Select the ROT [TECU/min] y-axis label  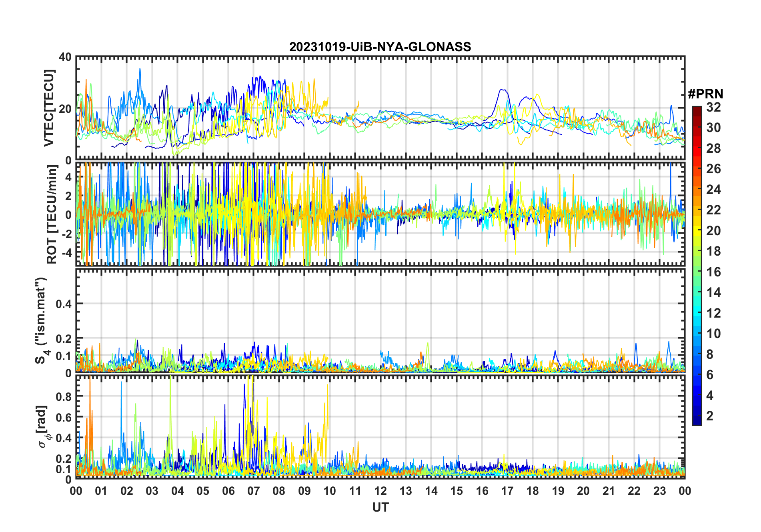click(x=52, y=214)
